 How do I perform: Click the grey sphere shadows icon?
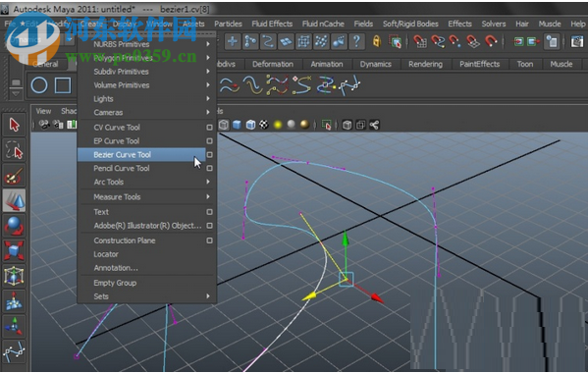click(x=292, y=125)
